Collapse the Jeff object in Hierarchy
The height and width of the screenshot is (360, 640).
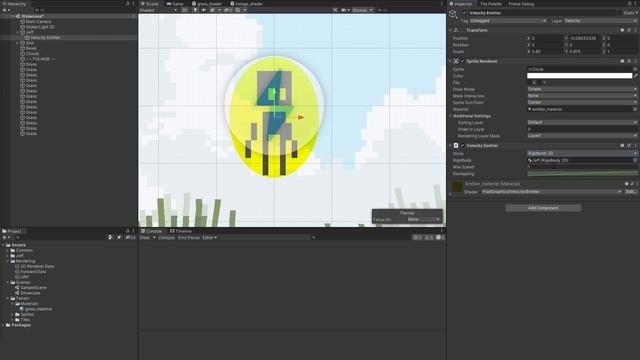(x=18, y=32)
